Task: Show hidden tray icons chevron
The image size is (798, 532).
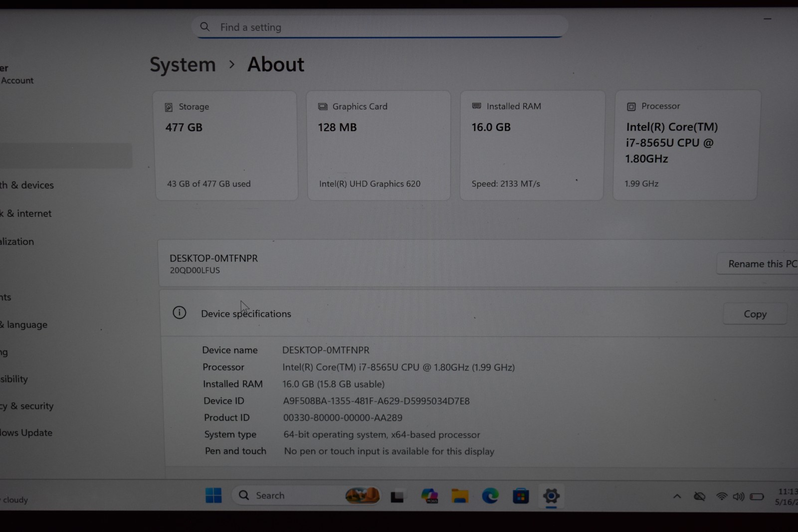Action: (677, 496)
